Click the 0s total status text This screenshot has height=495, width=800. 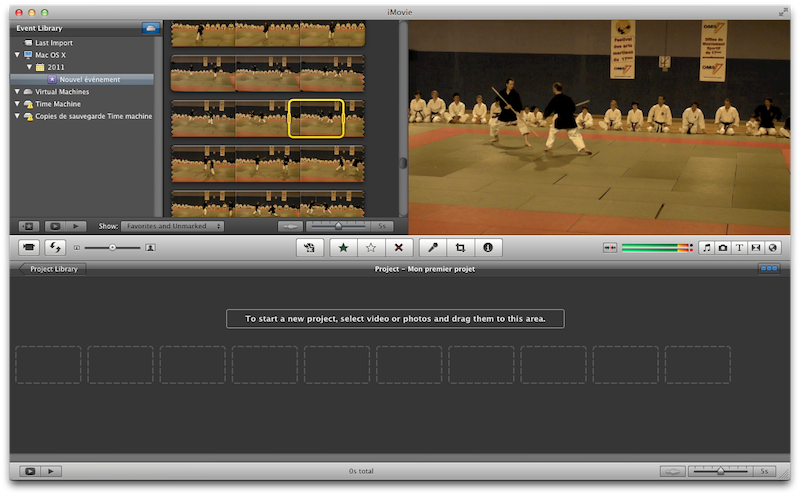coord(361,471)
